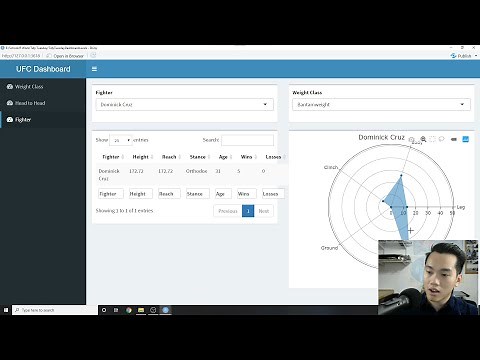Open the Weight Class sidebar page
Screen dimensions: 480x360
click(x=43, y=87)
